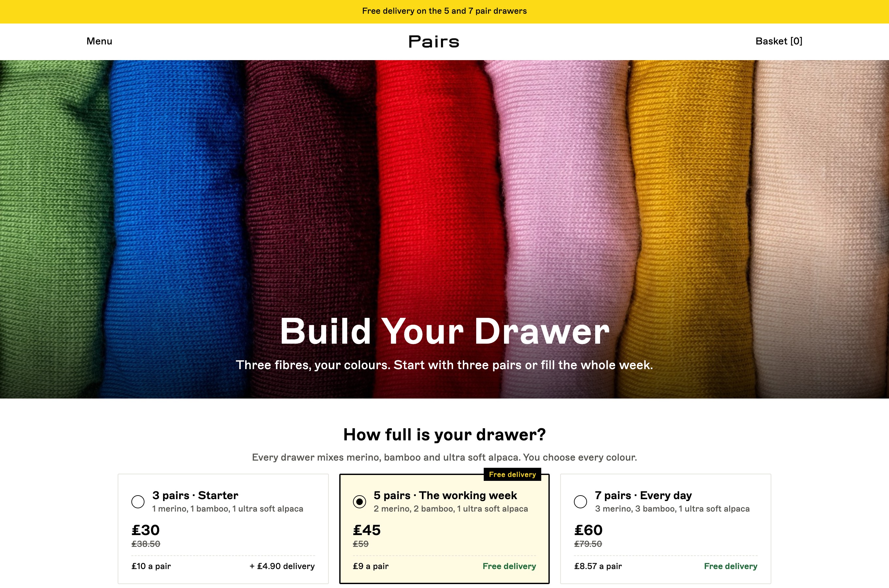The image size is (889, 588).
Task: Open the Menu navigation
Action: coord(99,41)
